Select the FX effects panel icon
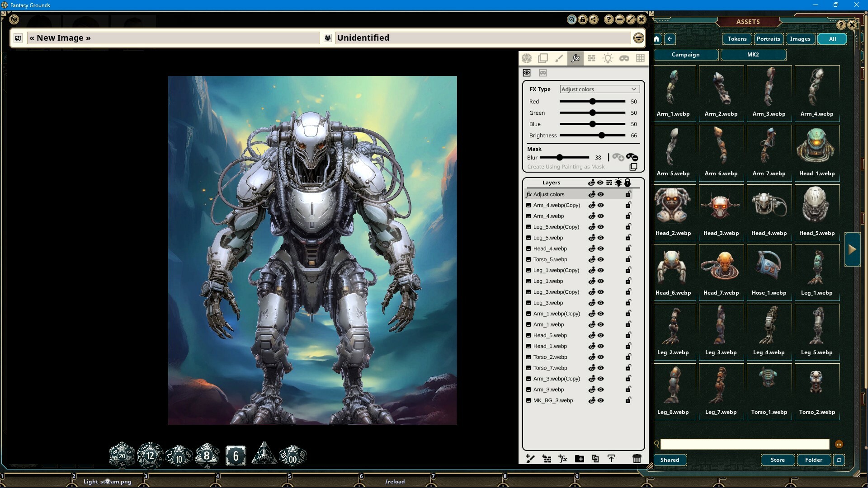This screenshot has width=868, height=488. (575, 58)
